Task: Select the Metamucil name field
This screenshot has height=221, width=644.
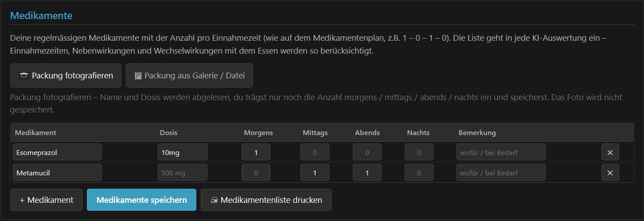Action: pos(57,173)
